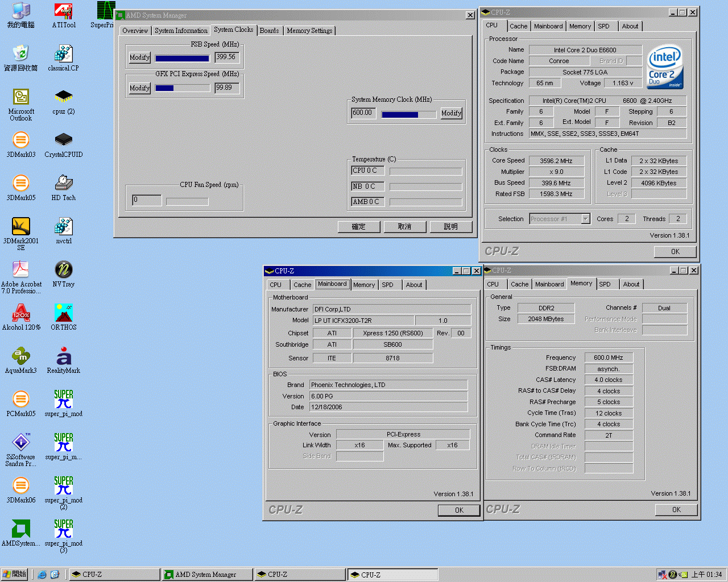This screenshot has height=582, width=728.
Task: Click OK in the CPU tab CPU-Z window
Action: click(675, 251)
